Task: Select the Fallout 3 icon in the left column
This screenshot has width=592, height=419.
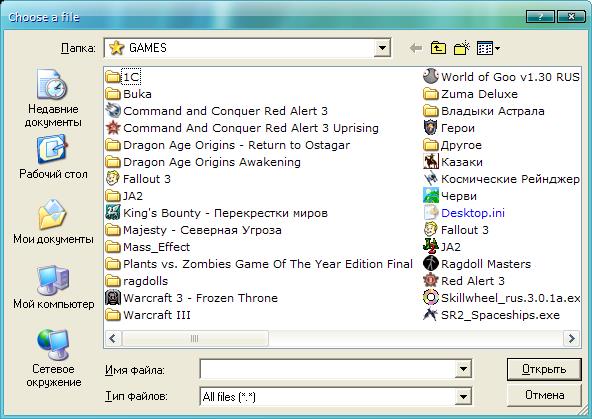Action: pos(113,179)
